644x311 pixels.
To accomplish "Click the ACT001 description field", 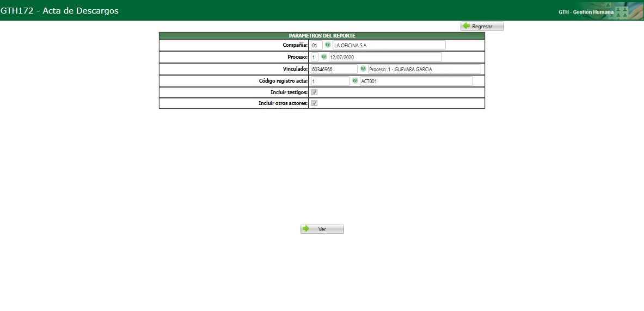I will coord(416,81).
